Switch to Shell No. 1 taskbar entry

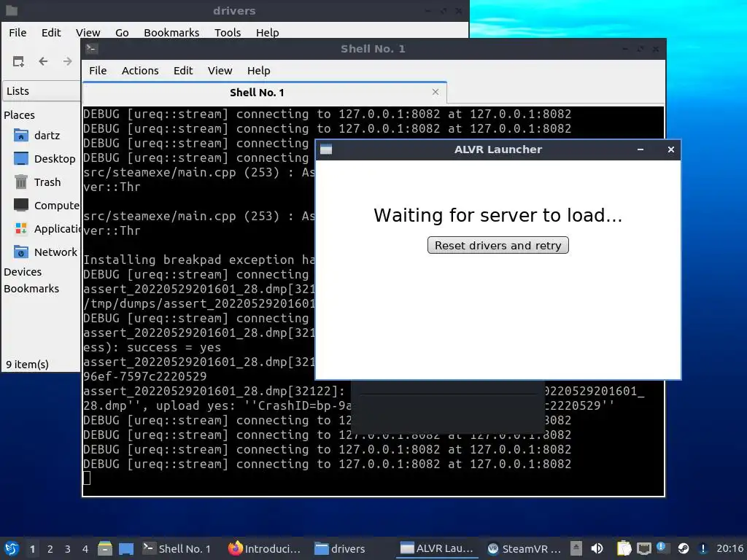click(177, 548)
